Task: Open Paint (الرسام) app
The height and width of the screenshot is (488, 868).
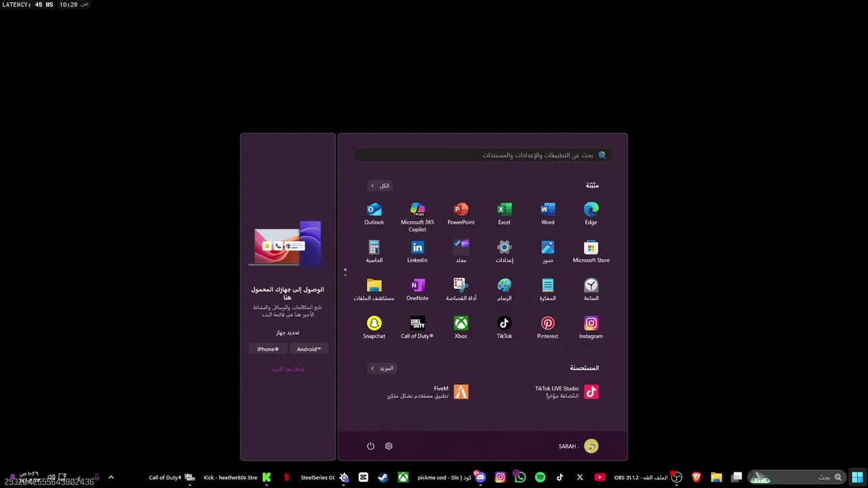Action: [505, 289]
